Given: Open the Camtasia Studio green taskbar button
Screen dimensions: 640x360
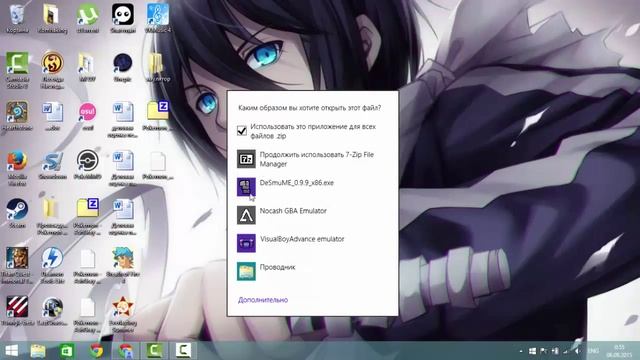Looking at the screenshot, I should (155, 351).
